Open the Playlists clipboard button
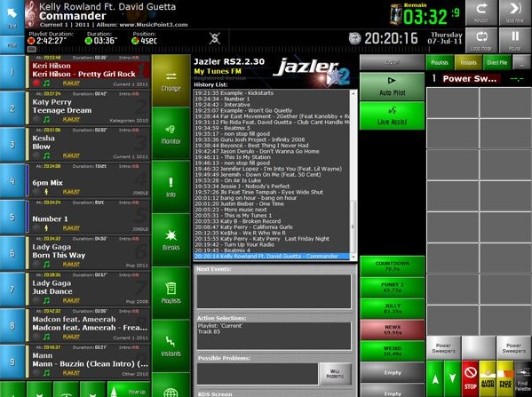Image resolution: width=532 pixels, height=397 pixels. pos(171,292)
